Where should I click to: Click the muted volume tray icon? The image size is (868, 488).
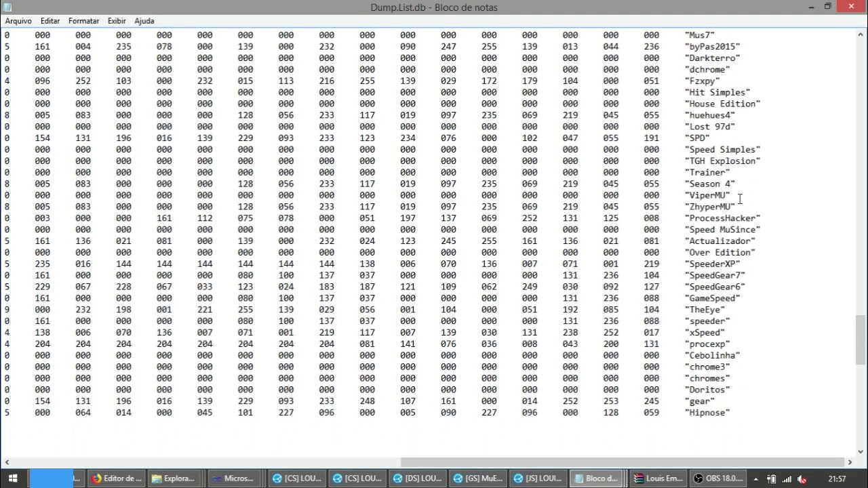point(801,479)
